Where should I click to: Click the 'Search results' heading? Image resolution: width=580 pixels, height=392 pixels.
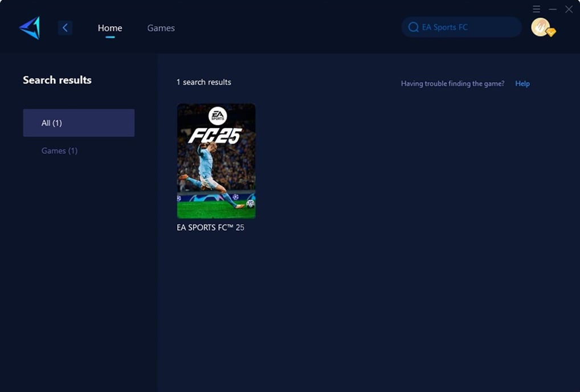(x=58, y=80)
